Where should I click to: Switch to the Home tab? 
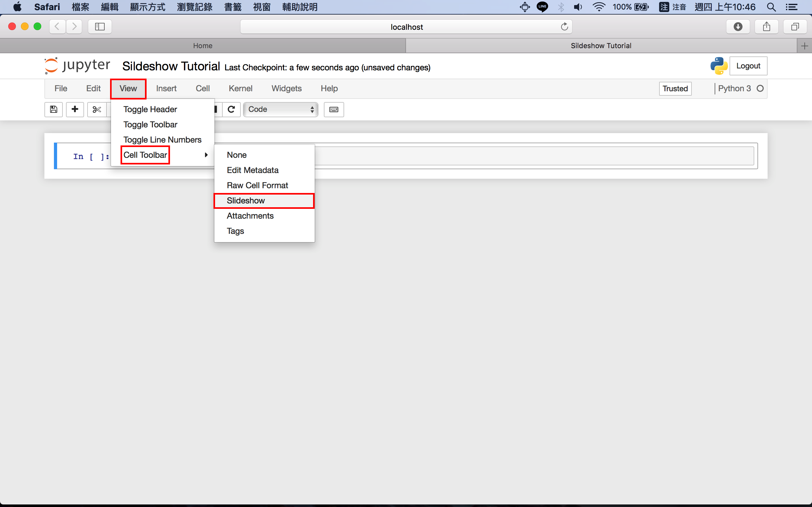click(203, 46)
